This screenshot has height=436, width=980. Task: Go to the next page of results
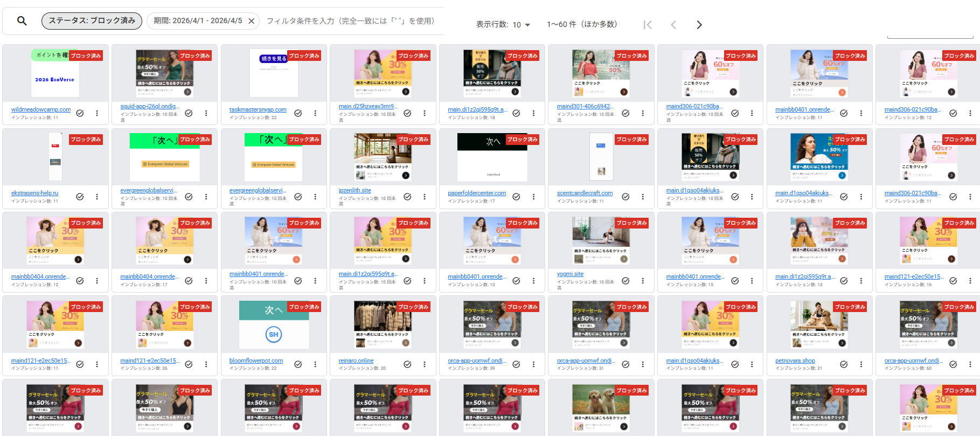pos(699,25)
